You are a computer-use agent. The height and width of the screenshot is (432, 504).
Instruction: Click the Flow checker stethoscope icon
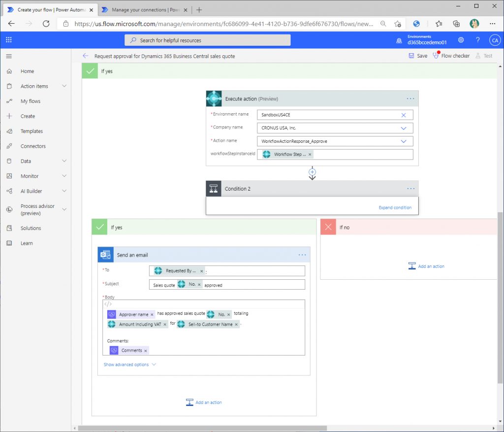(436, 56)
